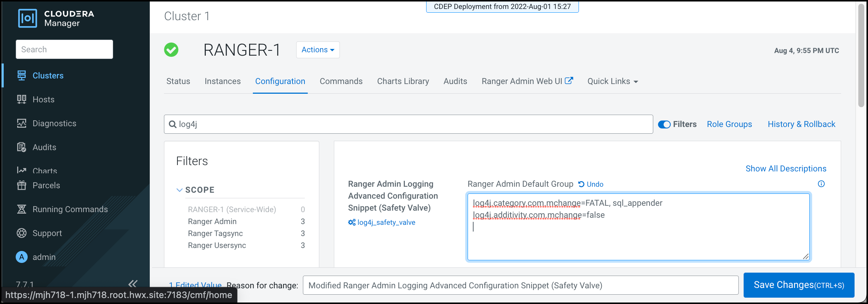
Task: Click the Cloudera Manager logo icon
Action: click(x=28, y=18)
